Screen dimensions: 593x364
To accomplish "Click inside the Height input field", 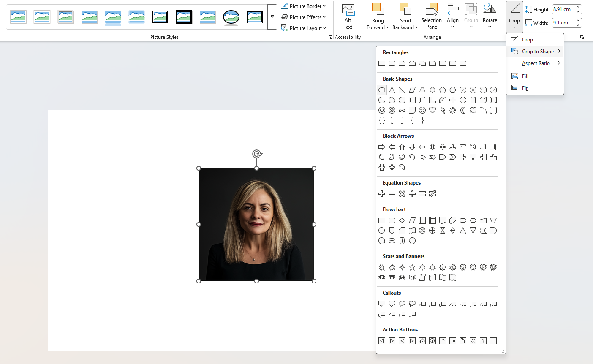I will [x=563, y=9].
